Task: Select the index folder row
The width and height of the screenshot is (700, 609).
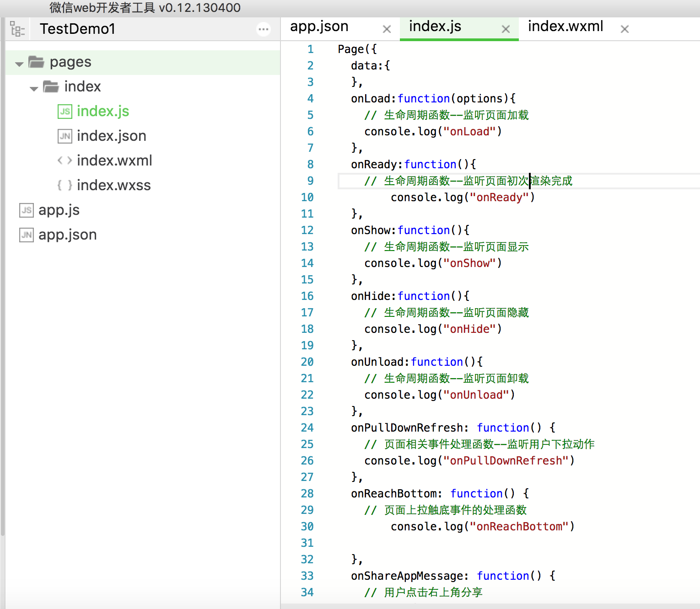Action: tap(143, 87)
